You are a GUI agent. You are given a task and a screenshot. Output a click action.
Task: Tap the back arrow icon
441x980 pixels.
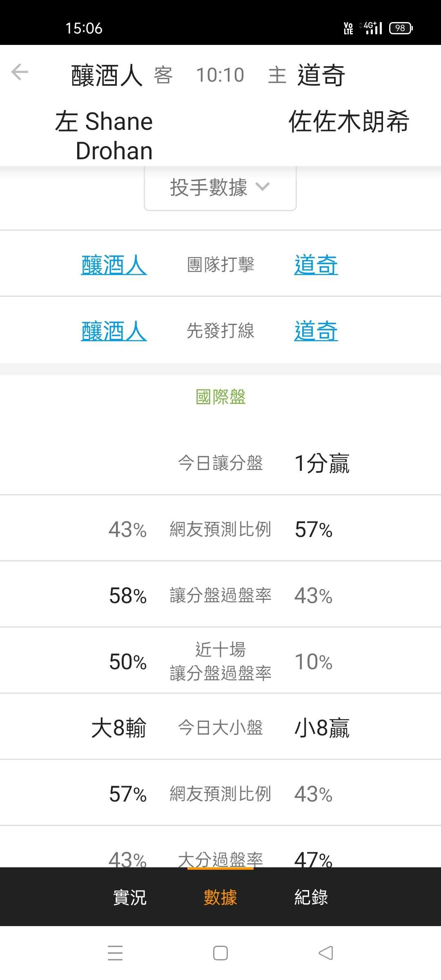point(20,72)
